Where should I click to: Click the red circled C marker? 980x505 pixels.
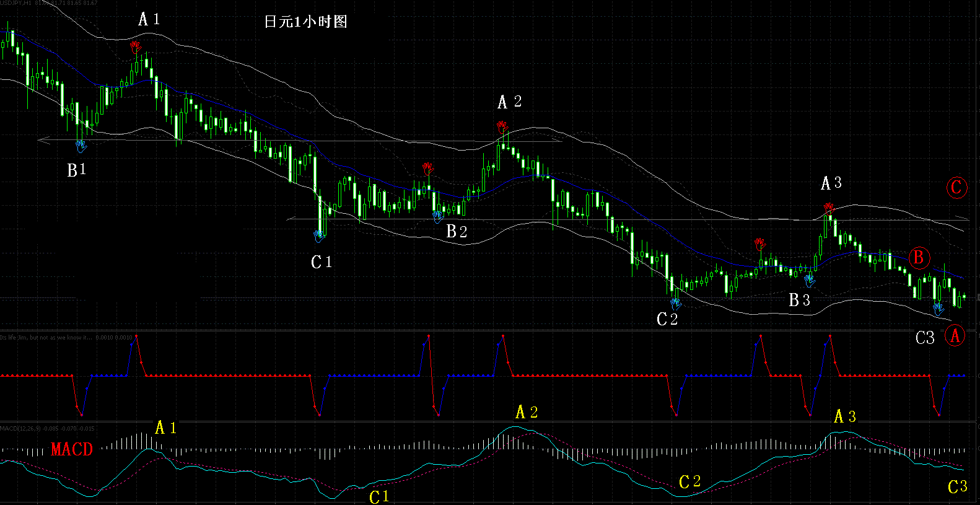point(956,188)
